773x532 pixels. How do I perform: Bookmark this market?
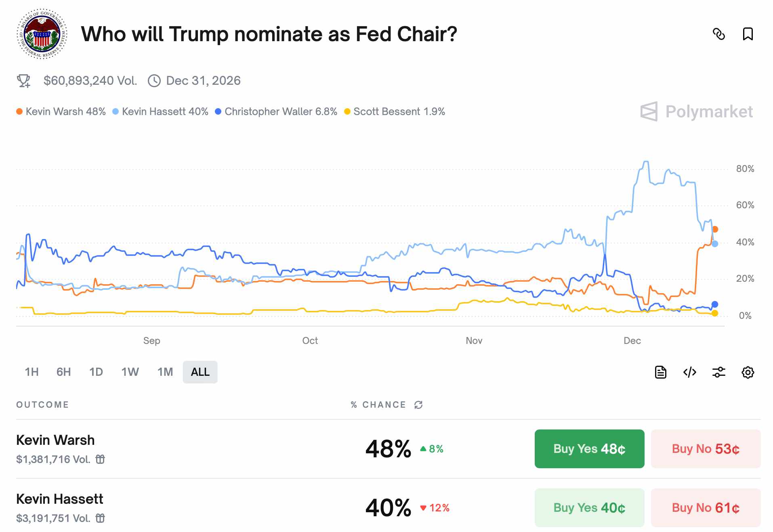[748, 34]
